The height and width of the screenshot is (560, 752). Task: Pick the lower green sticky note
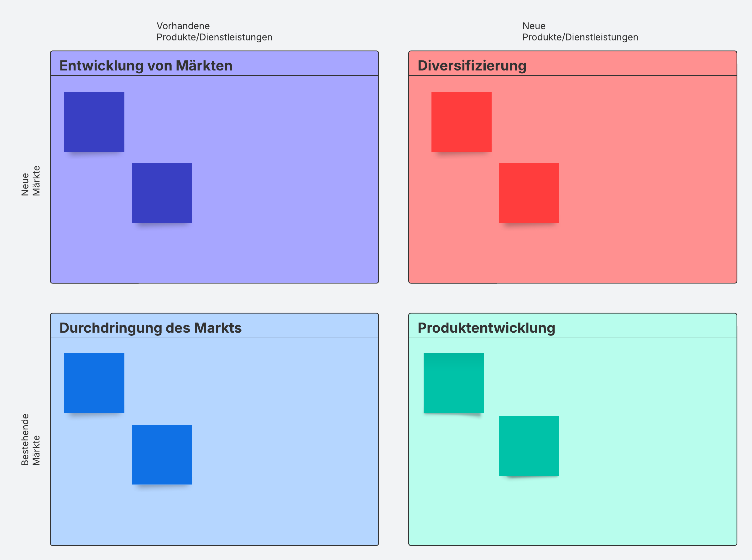(x=529, y=446)
